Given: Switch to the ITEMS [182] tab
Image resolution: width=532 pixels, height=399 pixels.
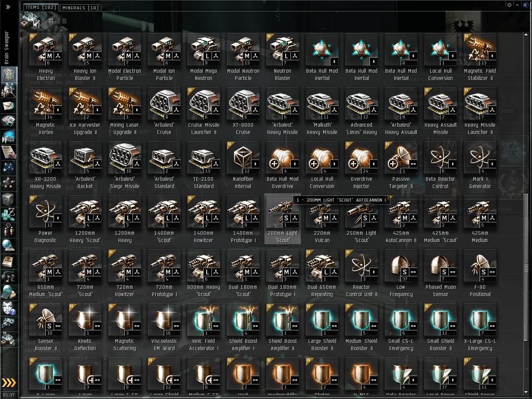Looking at the screenshot, I should [40, 7].
